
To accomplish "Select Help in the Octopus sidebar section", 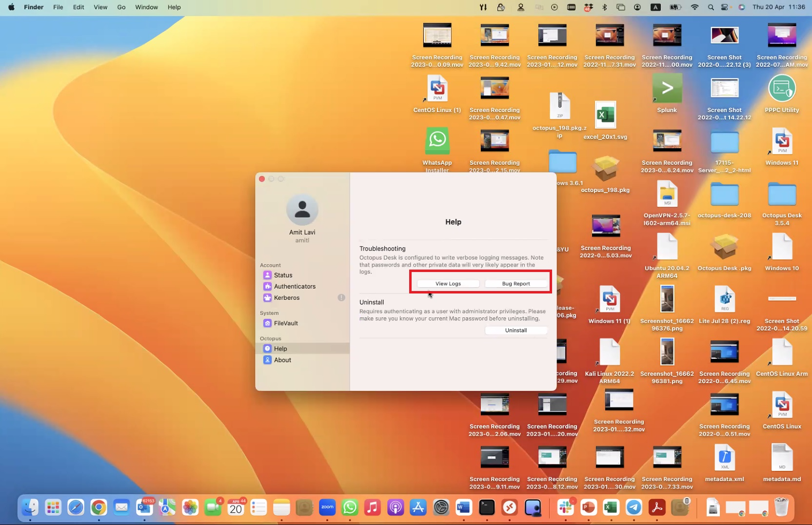I will tap(302, 349).
